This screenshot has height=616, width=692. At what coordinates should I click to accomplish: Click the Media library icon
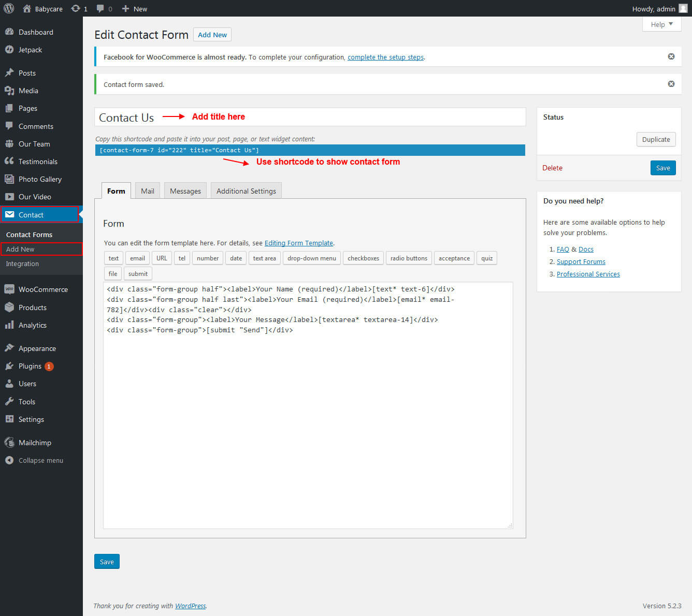tap(9, 91)
